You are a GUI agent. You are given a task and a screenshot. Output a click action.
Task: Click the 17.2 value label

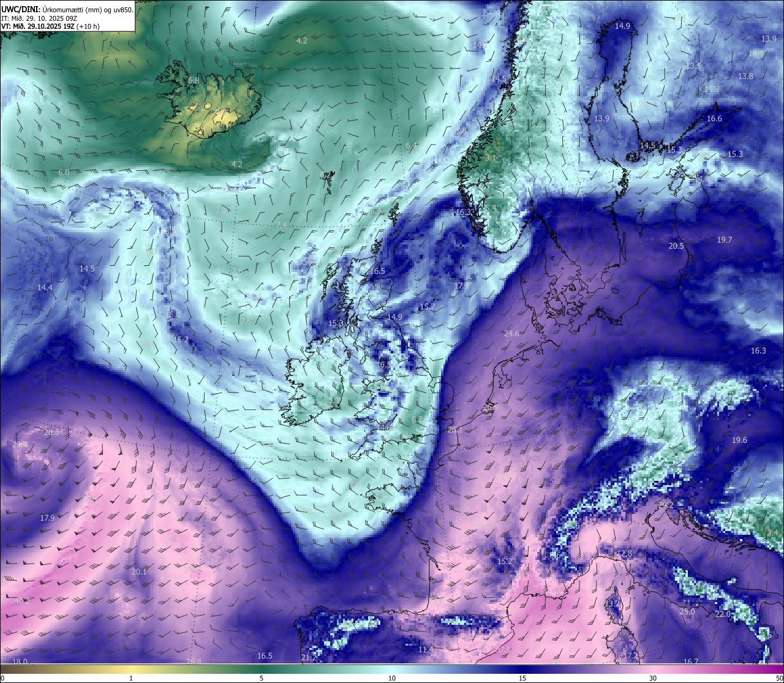[x=630, y=656]
